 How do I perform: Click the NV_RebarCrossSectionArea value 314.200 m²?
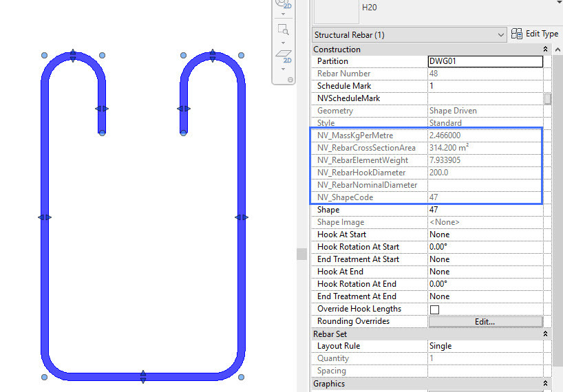[449, 148]
